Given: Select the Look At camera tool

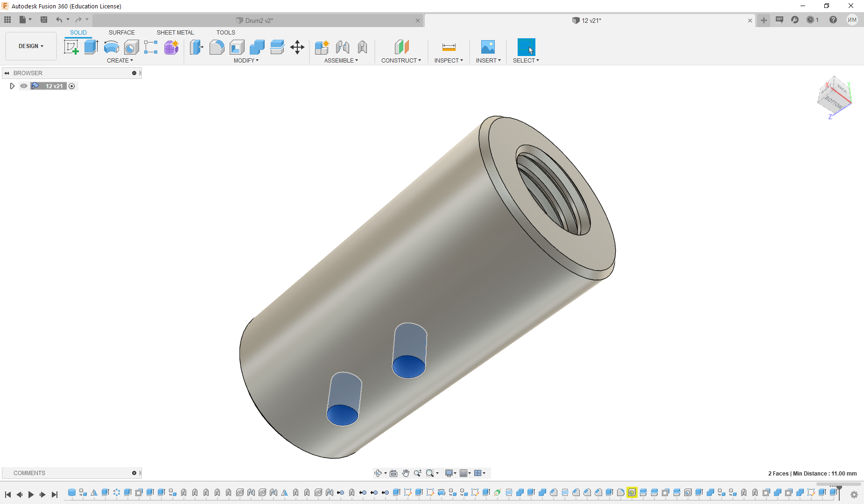Looking at the screenshot, I should [393, 473].
